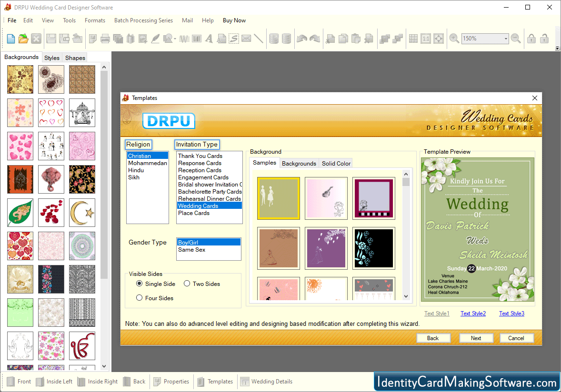This screenshot has width=561, height=392.
Task: Select Hindu in the Religion list
Action: (147, 170)
